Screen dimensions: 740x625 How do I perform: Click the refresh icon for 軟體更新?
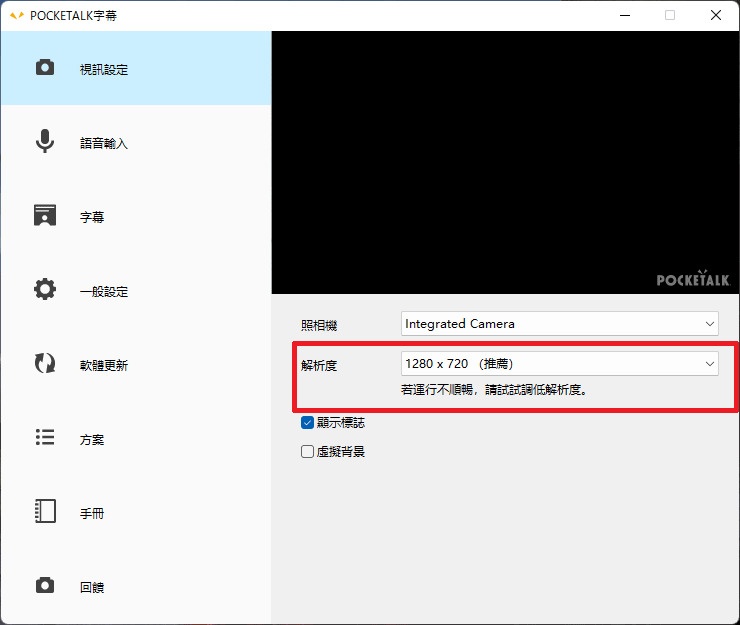pos(45,364)
